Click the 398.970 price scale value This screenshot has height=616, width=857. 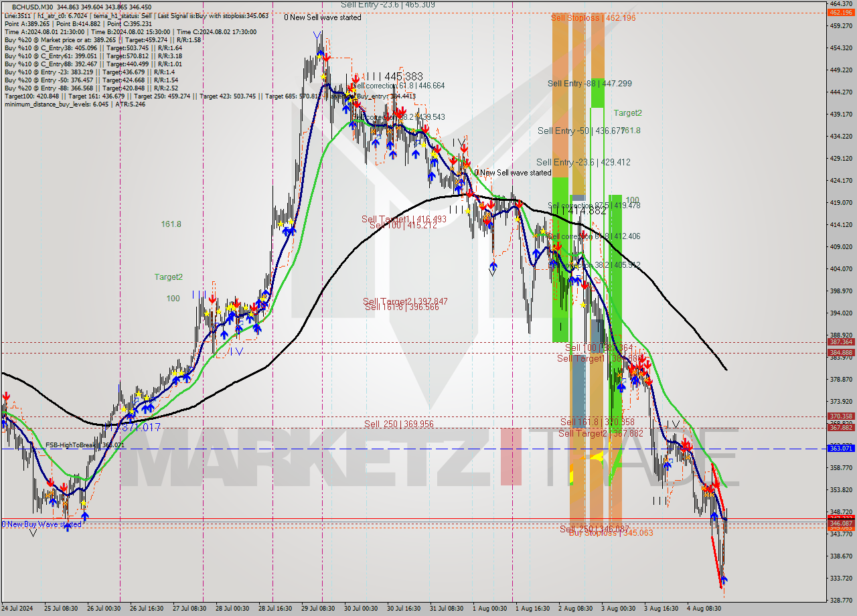841,291
